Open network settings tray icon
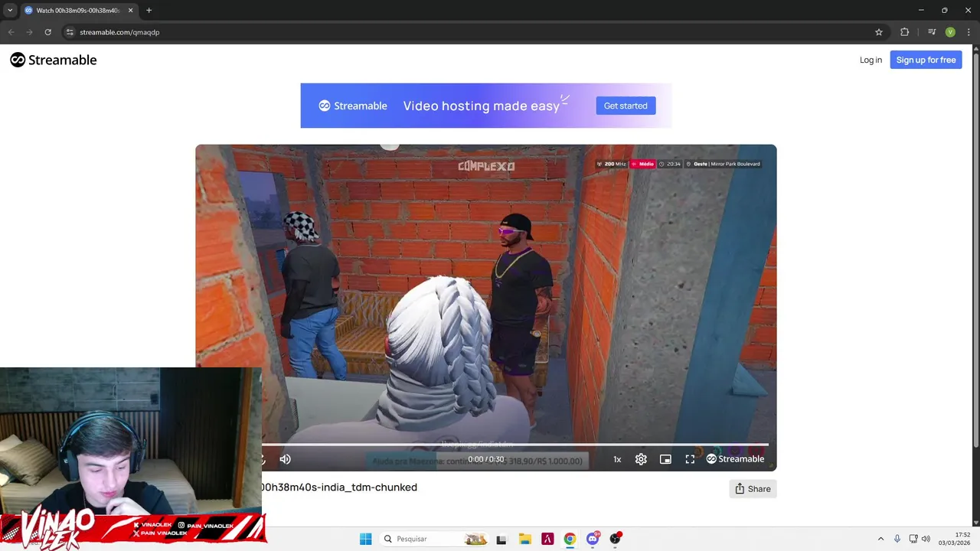The image size is (980, 551). 913,539
